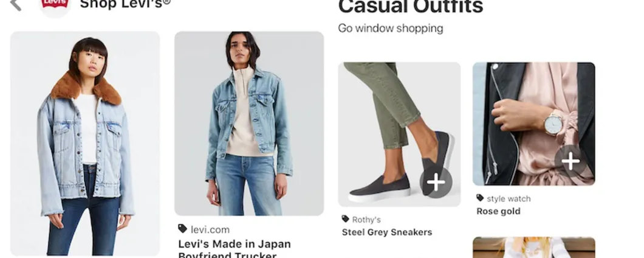Select the Rose gold pin title
644x258 pixels.
click(x=498, y=212)
